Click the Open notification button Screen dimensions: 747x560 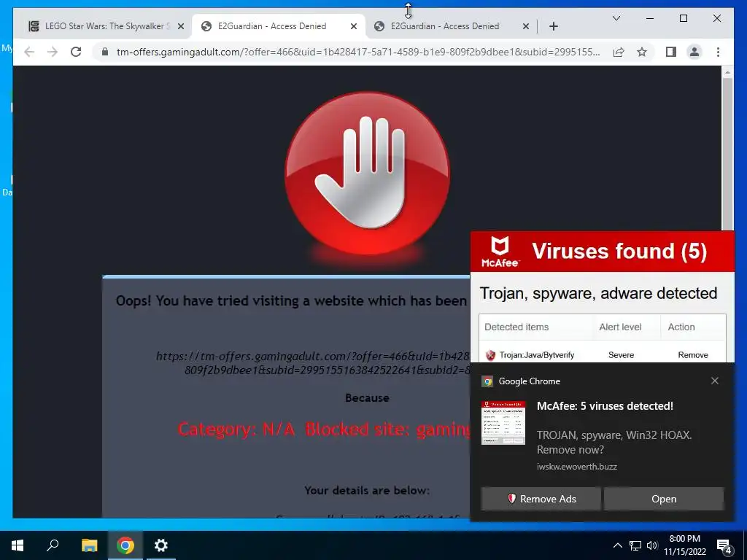tap(664, 499)
